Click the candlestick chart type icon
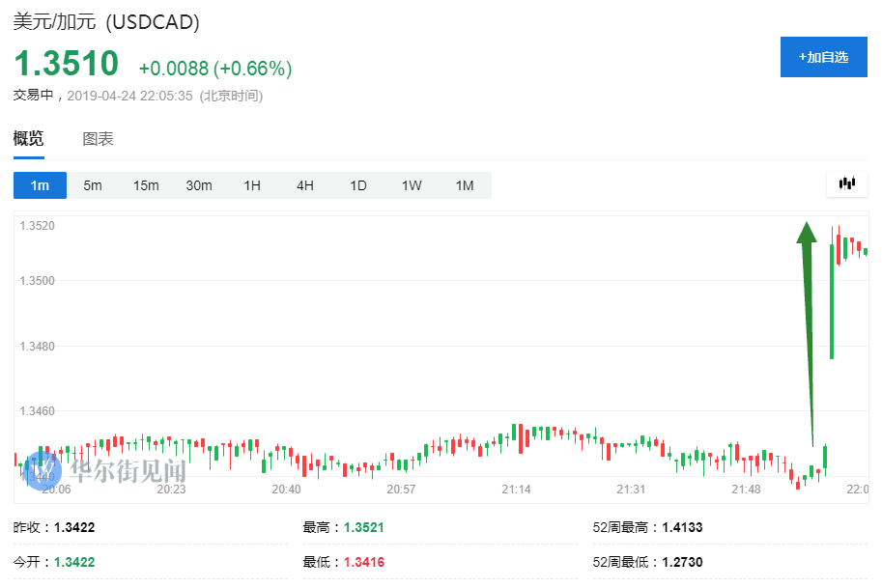 (847, 183)
